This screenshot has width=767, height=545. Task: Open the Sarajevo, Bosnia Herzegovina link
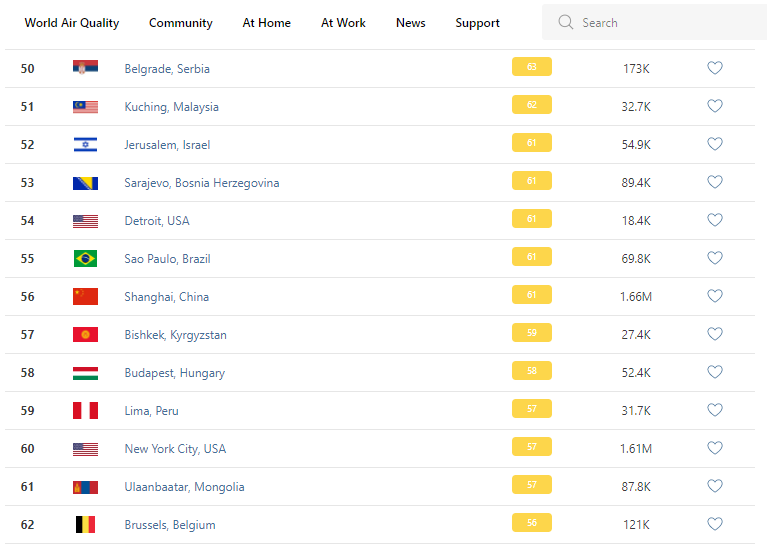(x=202, y=183)
